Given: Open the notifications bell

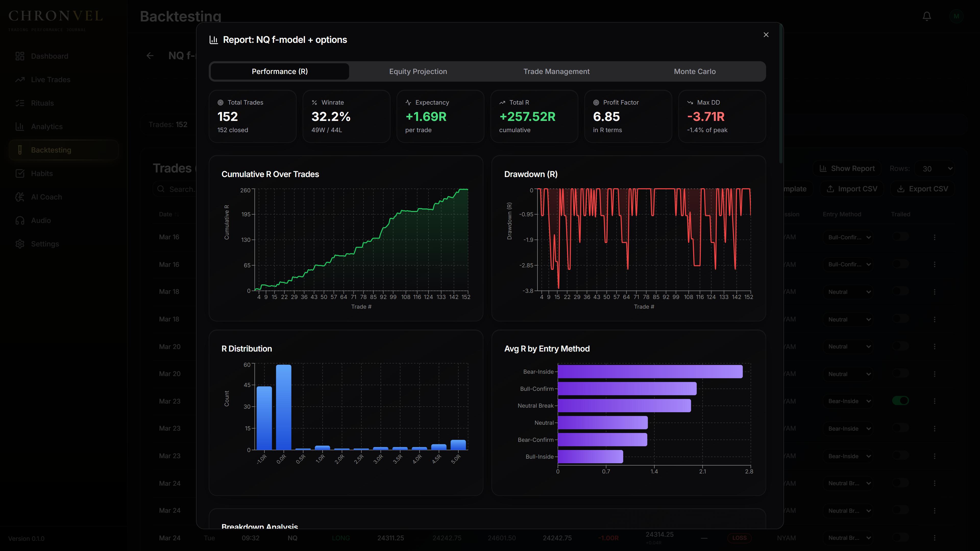Looking at the screenshot, I should pyautogui.click(x=927, y=16).
